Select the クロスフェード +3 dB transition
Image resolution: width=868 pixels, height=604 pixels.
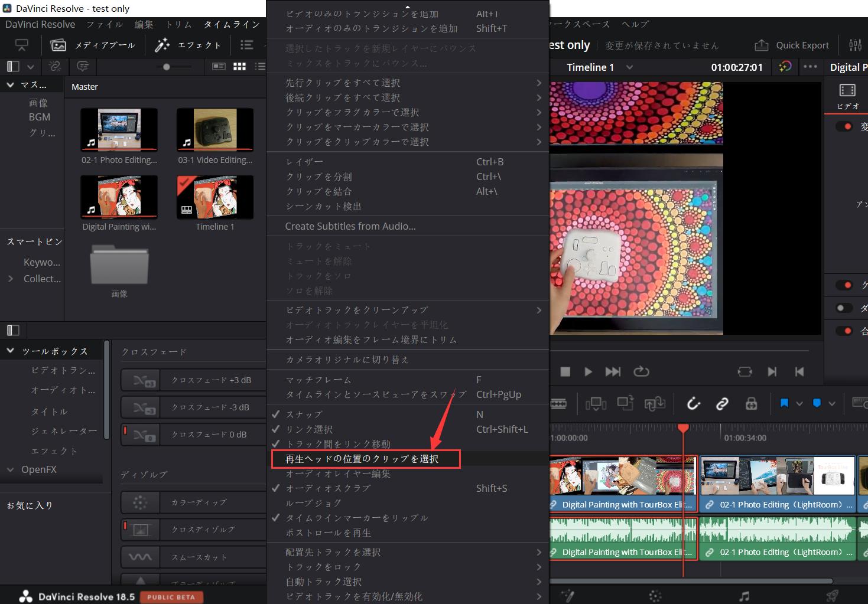194,380
